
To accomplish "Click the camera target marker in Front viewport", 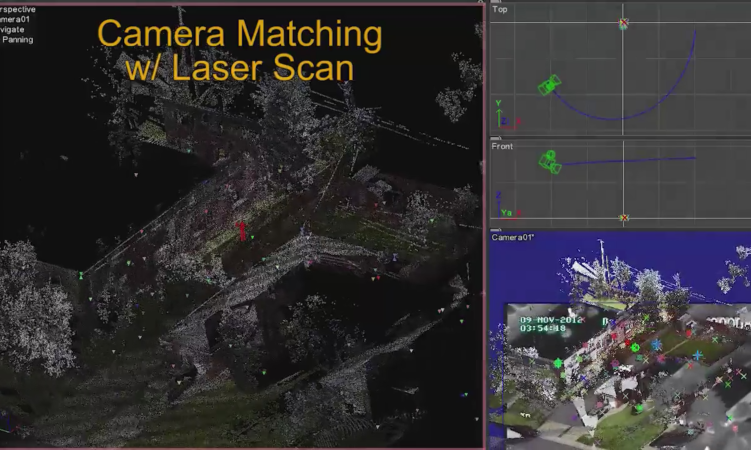I will tap(624, 217).
